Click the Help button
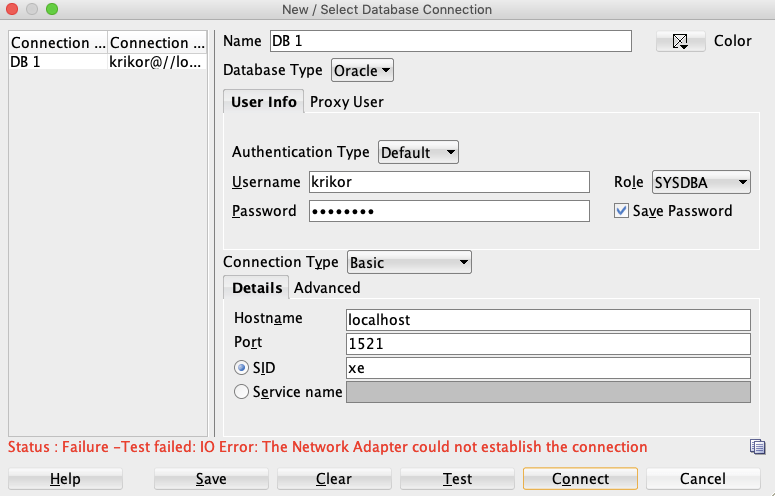 click(x=65, y=479)
